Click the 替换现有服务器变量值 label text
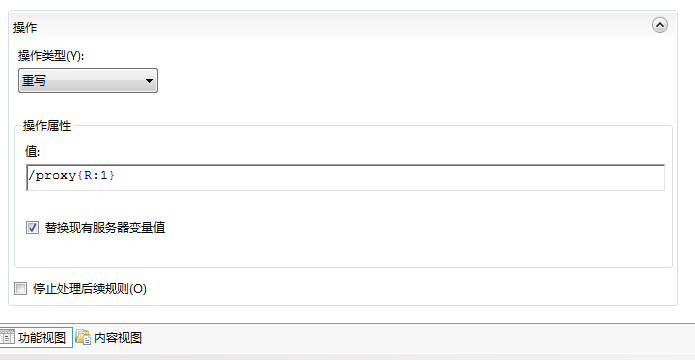 (105, 228)
